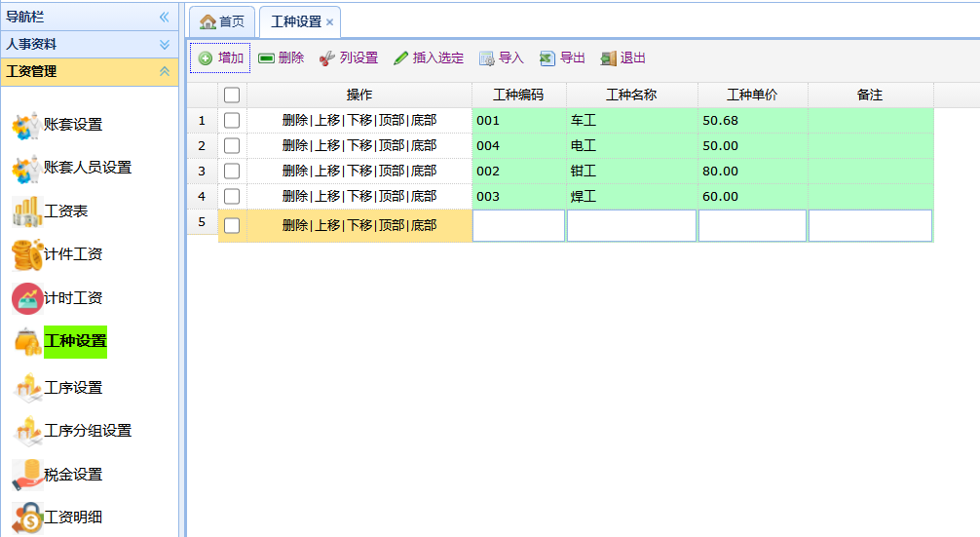Click the 导出 export icon
Image resolution: width=980 pixels, height=537 pixels.
pos(547,58)
